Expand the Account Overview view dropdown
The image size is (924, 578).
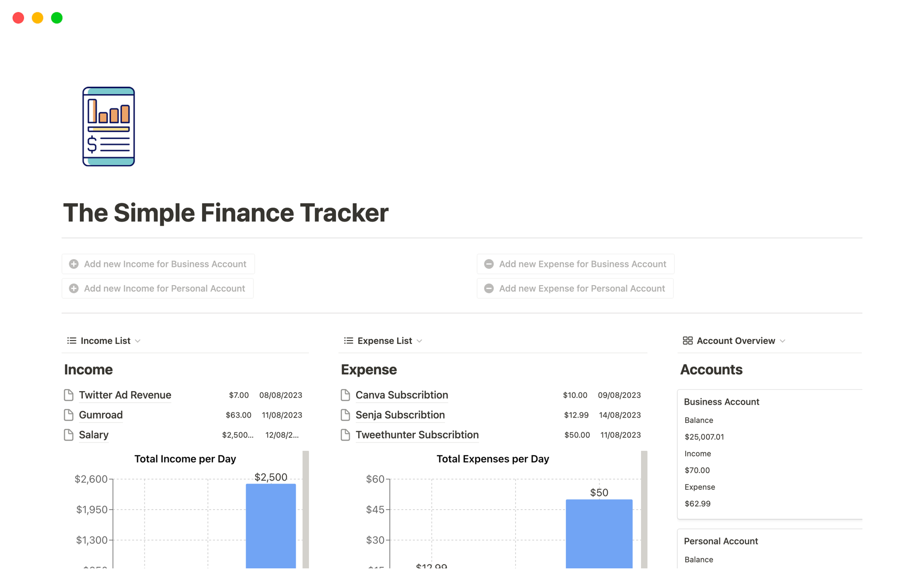point(783,341)
